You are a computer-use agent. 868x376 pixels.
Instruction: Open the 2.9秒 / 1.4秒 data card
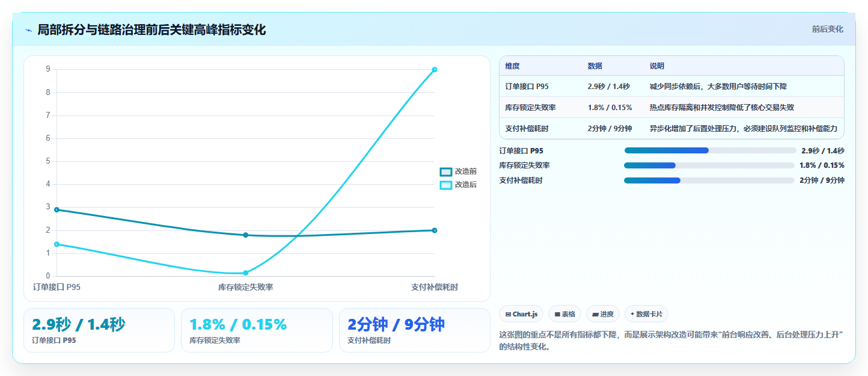(99, 330)
